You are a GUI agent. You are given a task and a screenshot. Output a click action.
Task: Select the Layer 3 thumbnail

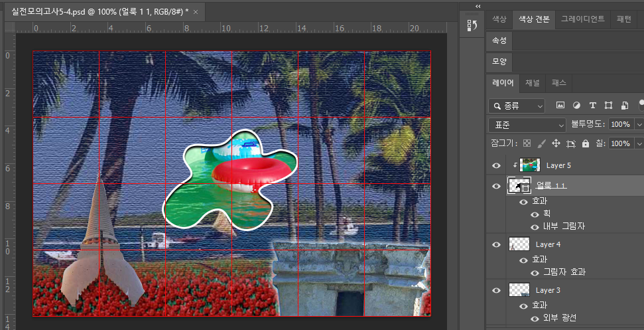click(519, 290)
